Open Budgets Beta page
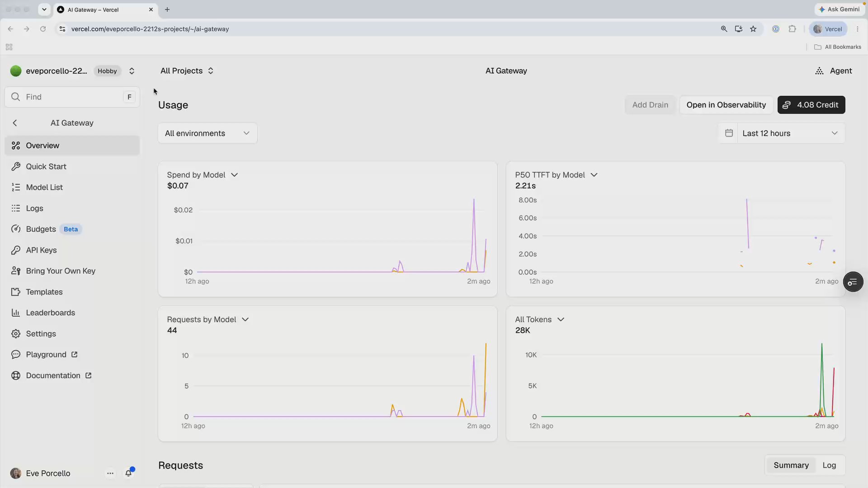Image resolution: width=868 pixels, height=488 pixels. pyautogui.click(x=72, y=229)
